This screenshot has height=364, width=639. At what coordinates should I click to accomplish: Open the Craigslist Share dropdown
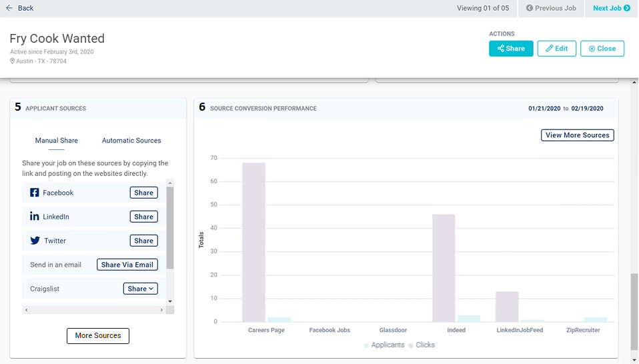141,289
